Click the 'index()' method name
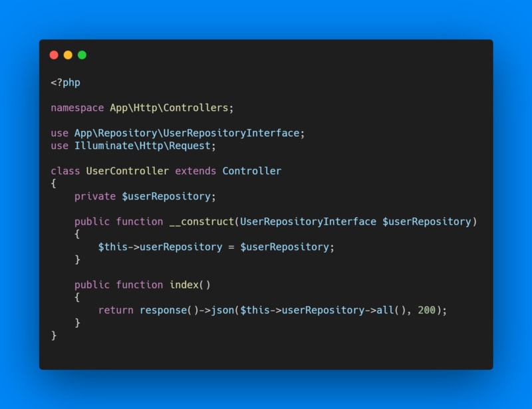 pyautogui.click(x=190, y=285)
